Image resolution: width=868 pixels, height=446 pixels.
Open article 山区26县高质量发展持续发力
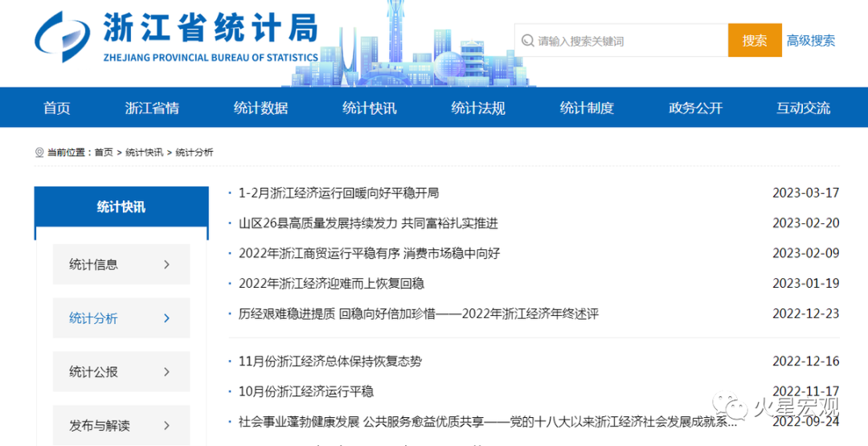(369, 223)
